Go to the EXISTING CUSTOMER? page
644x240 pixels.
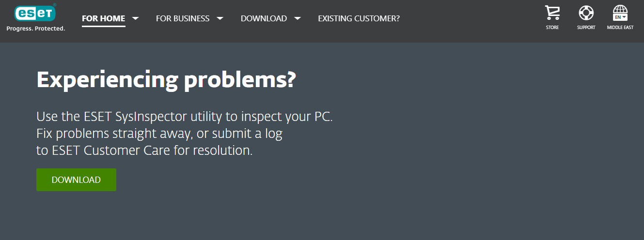click(x=359, y=18)
